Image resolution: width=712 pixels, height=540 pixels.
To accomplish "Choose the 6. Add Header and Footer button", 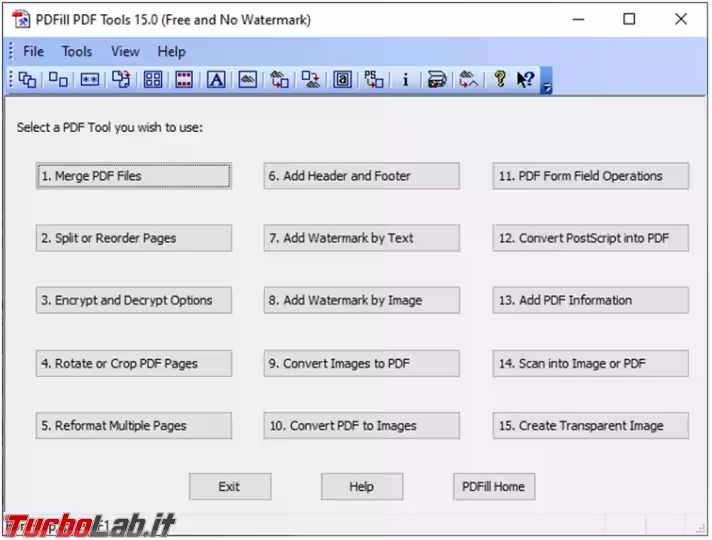I will coord(362,176).
